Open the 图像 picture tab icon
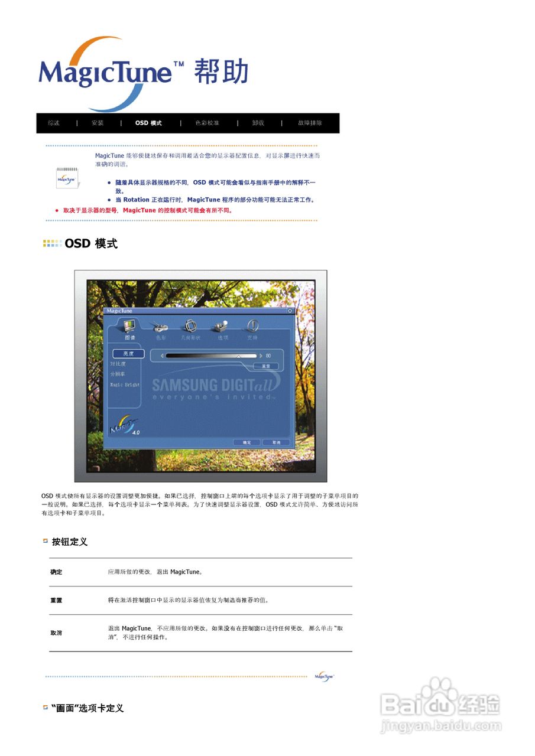Screen dimensions: 535x756 [x=129, y=326]
